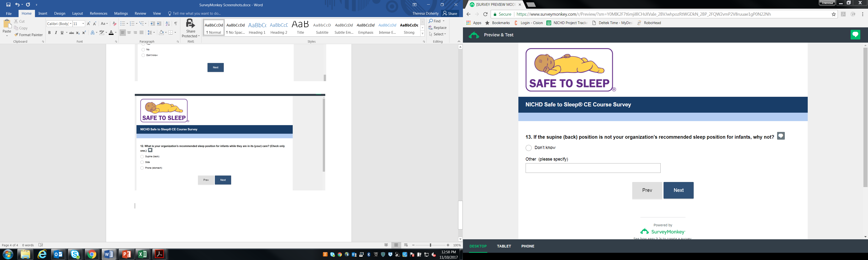Click the Save icon in title bar
This screenshot has width=868, height=260.
point(8,5)
